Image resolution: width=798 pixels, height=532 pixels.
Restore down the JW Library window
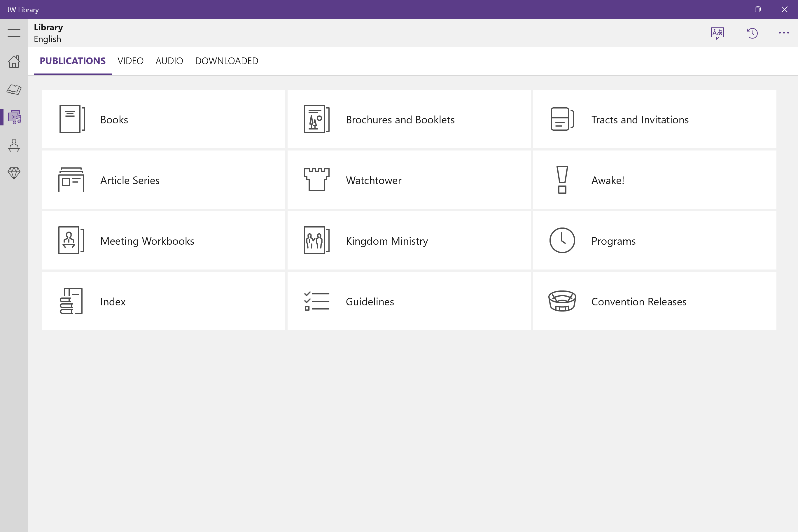[757, 9]
